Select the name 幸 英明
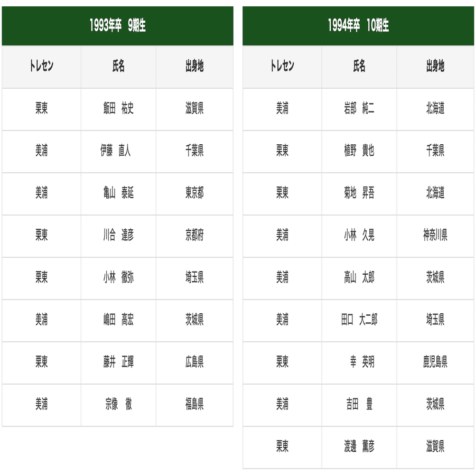This screenshot has height=476, width=476. 362,361
